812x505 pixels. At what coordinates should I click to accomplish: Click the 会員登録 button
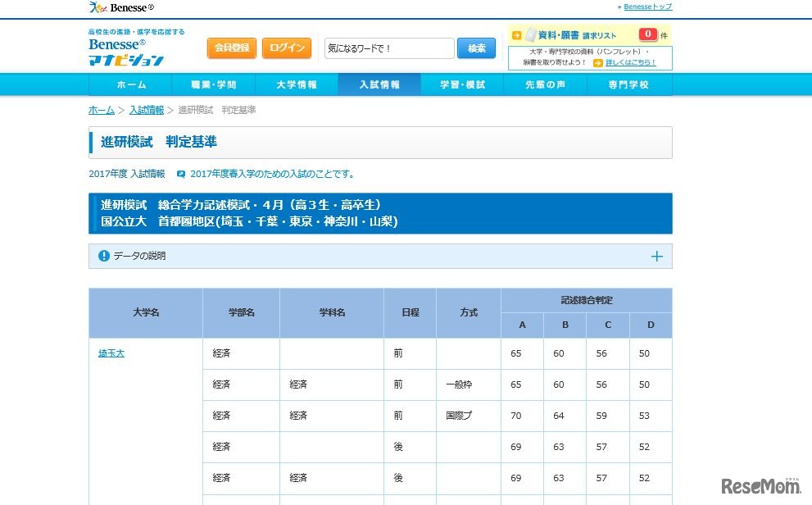tap(232, 48)
